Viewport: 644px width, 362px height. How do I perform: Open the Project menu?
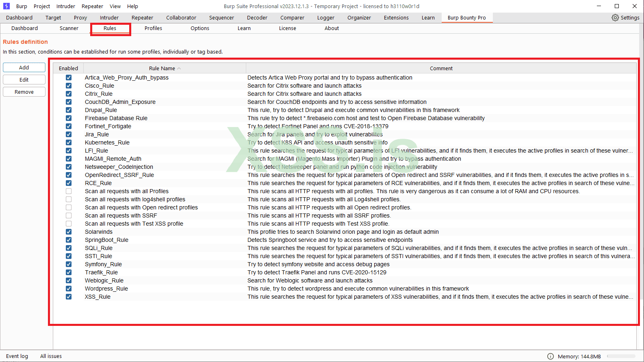pyautogui.click(x=42, y=6)
